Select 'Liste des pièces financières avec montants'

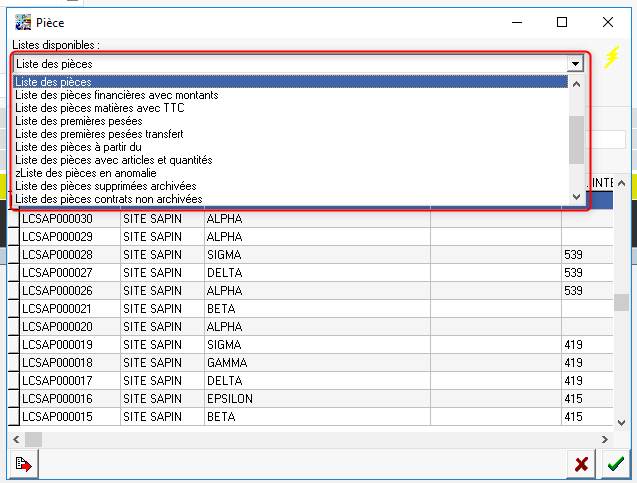point(117,95)
